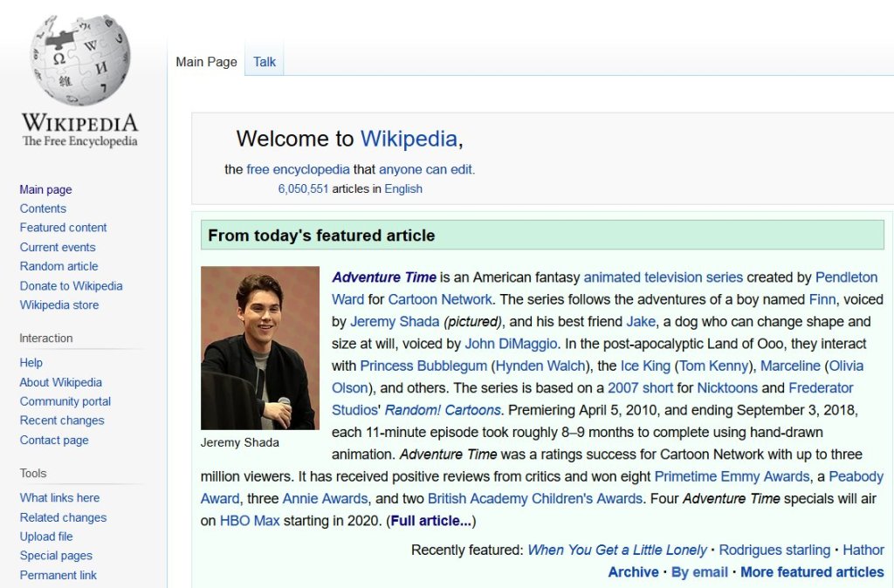Screen dimensions: 894x588
Task: Load a Random article
Action: (58, 266)
